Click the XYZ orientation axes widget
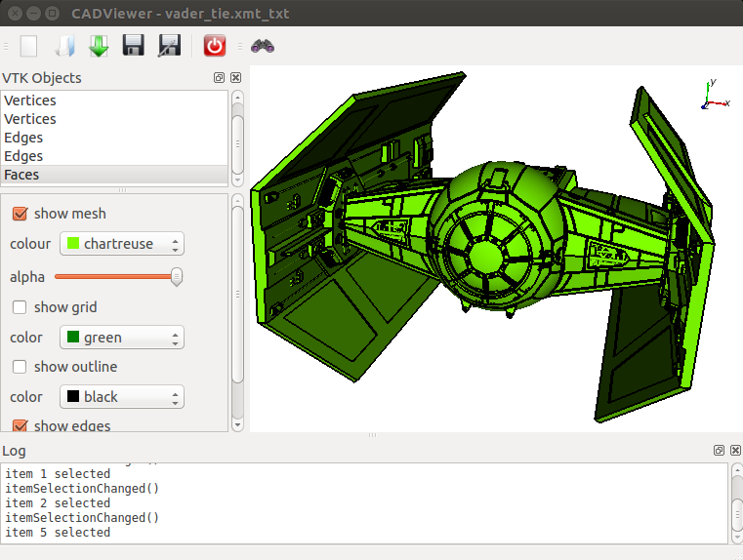743x560 pixels. [x=716, y=95]
